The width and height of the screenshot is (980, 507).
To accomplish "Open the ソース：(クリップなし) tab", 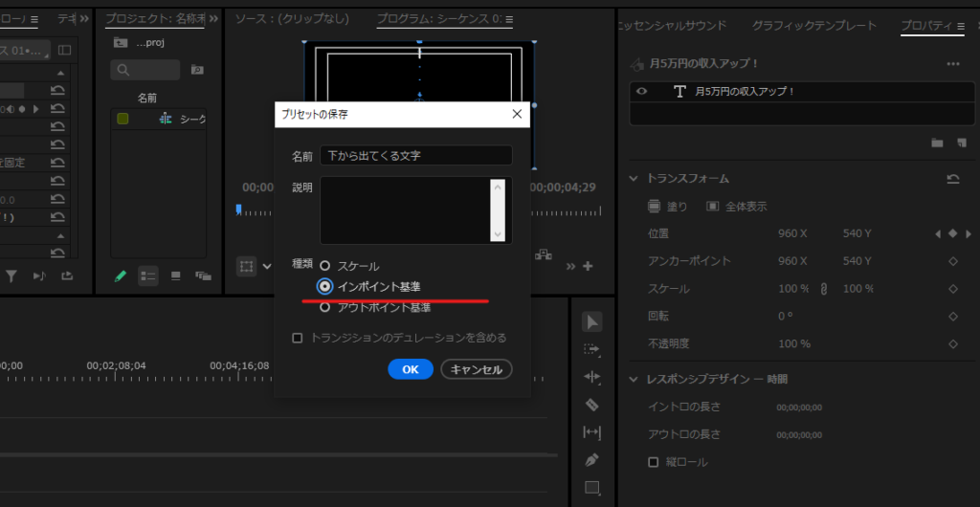I will point(292,19).
